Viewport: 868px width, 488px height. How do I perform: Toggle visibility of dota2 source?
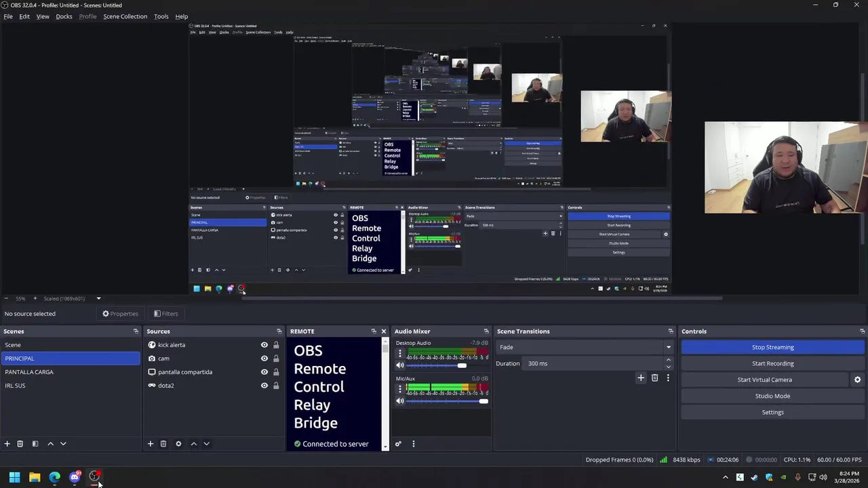(264, 386)
